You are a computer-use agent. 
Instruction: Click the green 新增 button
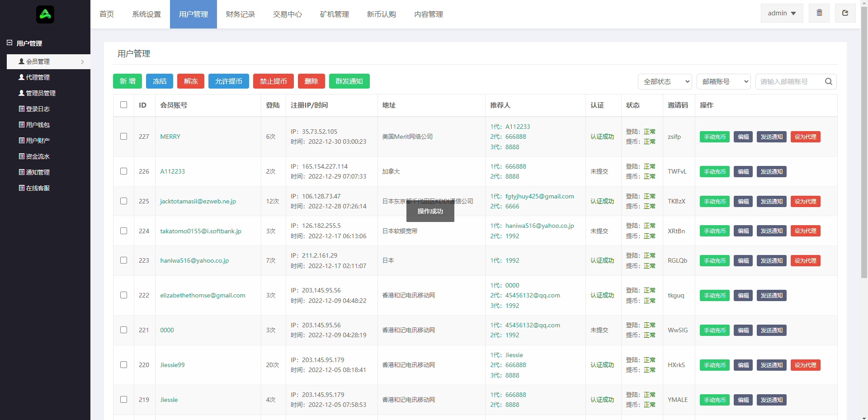point(127,81)
